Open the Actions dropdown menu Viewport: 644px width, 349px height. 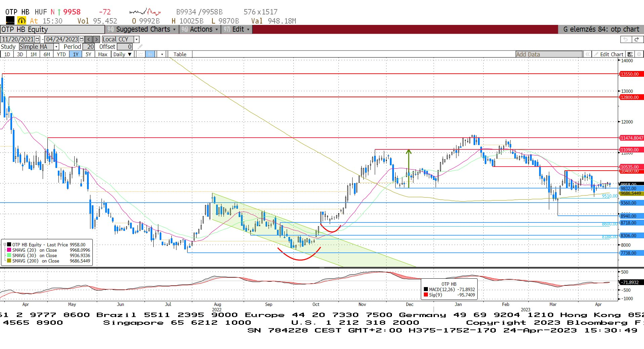[x=200, y=29]
